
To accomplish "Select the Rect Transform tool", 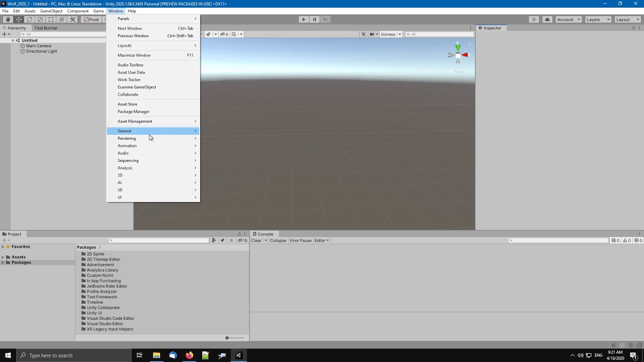I will (51, 19).
